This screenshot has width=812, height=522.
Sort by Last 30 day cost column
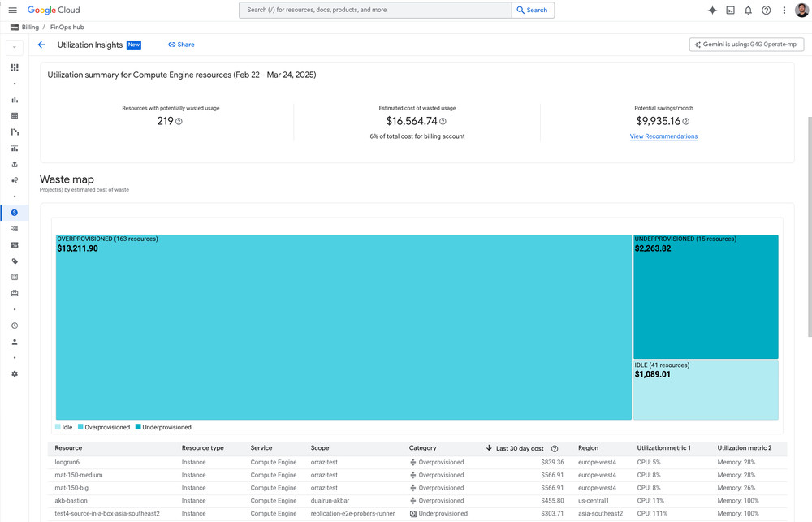click(519, 448)
